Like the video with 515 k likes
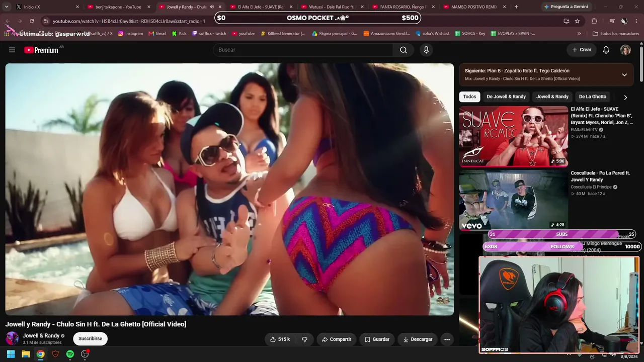This screenshot has height=362, width=644. click(x=280, y=339)
